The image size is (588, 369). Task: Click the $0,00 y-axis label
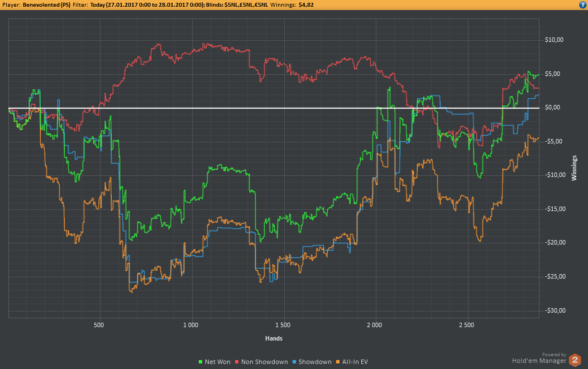[x=552, y=108]
